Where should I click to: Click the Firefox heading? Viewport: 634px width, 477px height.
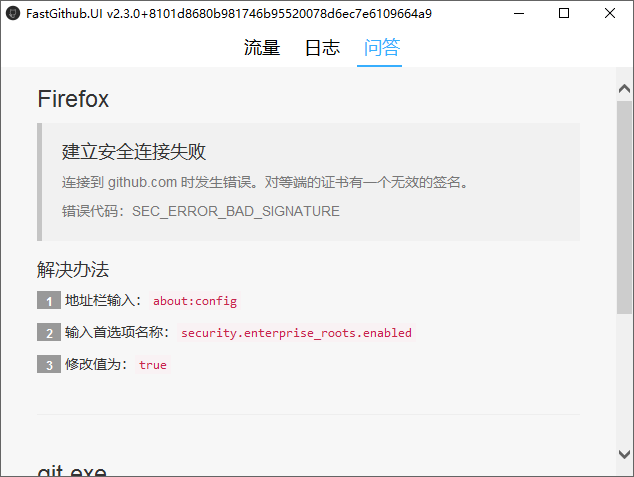[73, 99]
